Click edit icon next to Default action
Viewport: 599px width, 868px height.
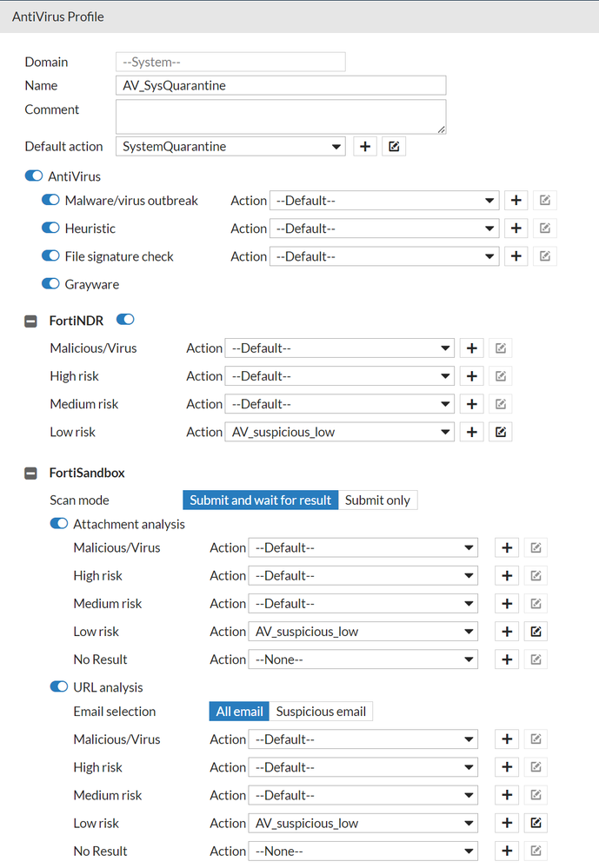[x=394, y=147]
